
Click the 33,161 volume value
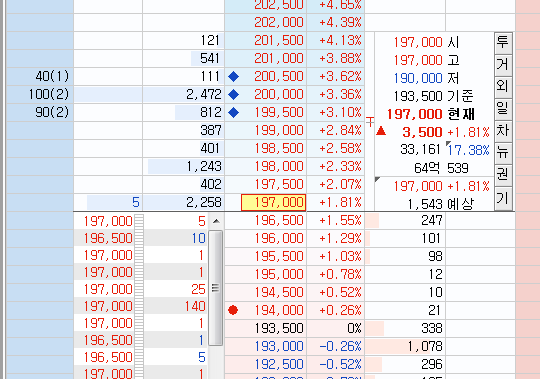[420, 150]
